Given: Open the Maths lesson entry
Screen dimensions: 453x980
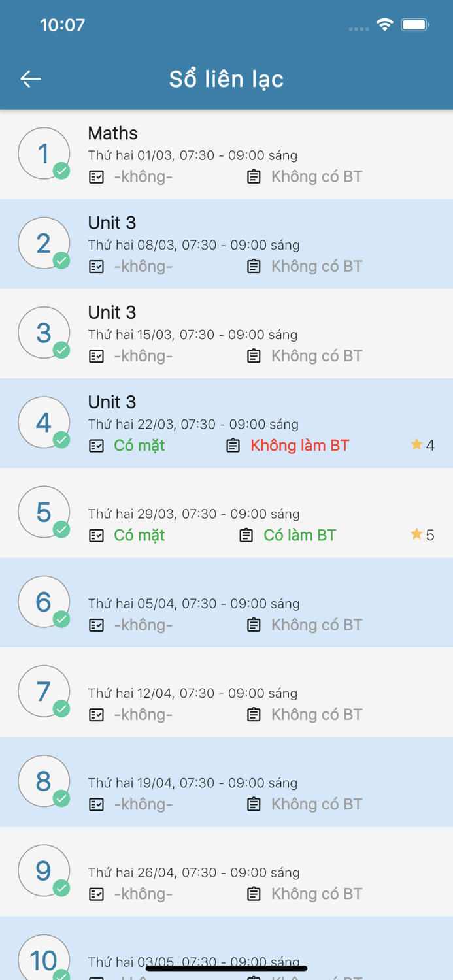Looking at the screenshot, I should [x=112, y=133].
